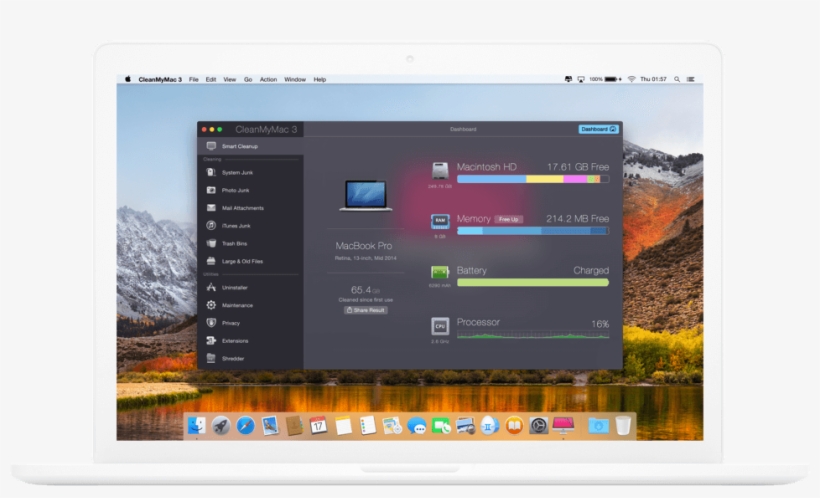Screen dimensions: 820x498
Task: Click the Wi-Fi status icon
Action: [x=632, y=80]
